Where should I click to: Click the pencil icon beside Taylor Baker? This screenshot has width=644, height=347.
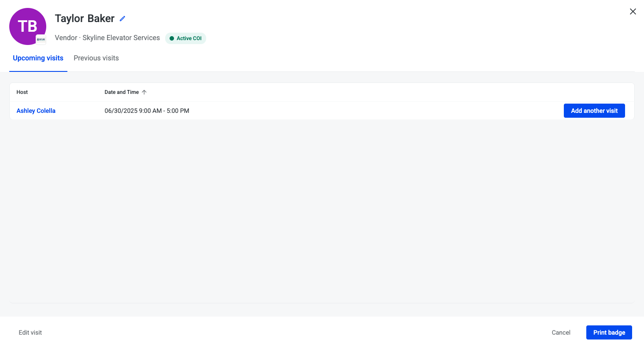point(122,19)
